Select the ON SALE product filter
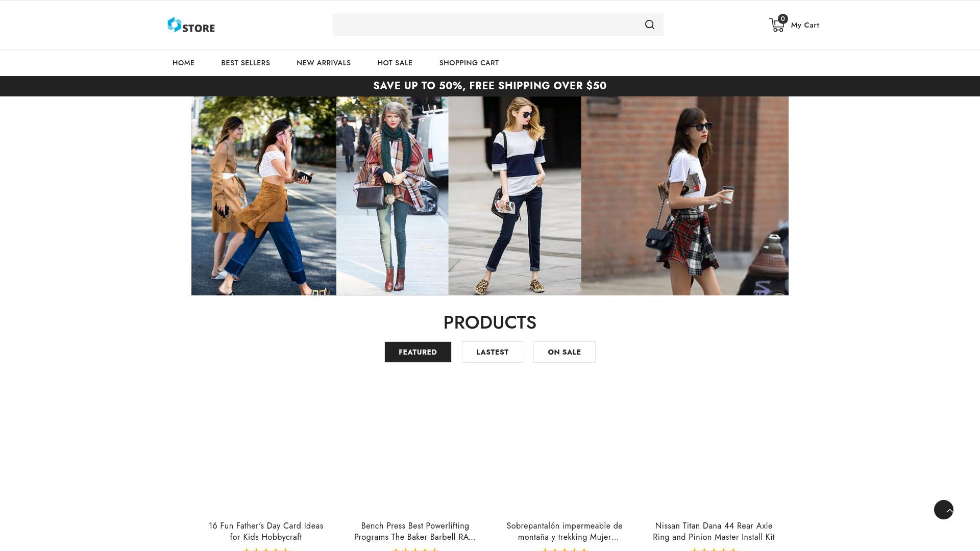The image size is (980, 551). click(x=564, y=352)
